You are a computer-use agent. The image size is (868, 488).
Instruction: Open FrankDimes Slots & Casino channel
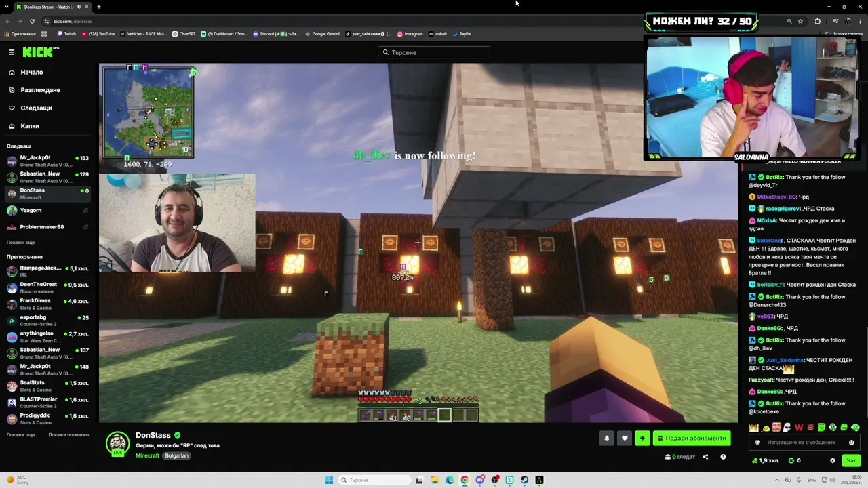point(47,304)
